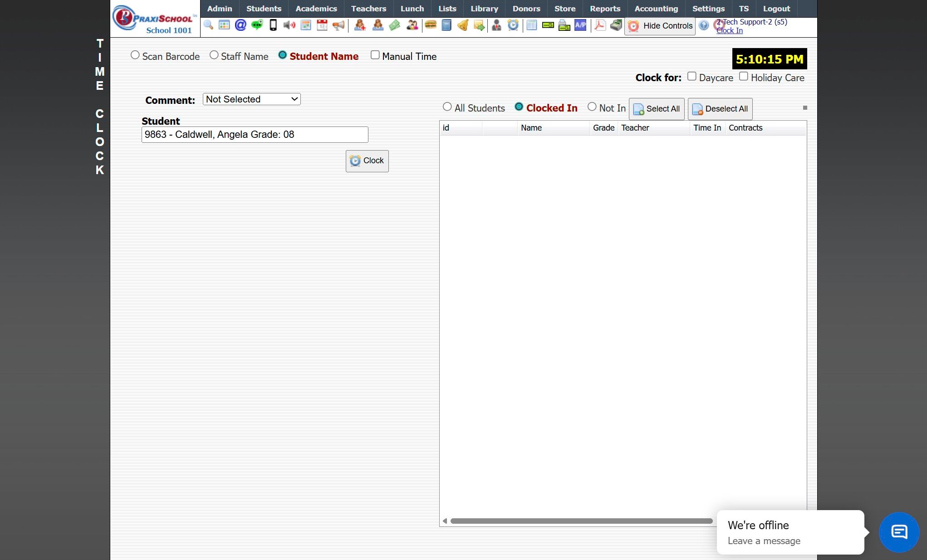Select the Not In radio option
This screenshot has height=560, width=927.
click(x=592, y=107)
